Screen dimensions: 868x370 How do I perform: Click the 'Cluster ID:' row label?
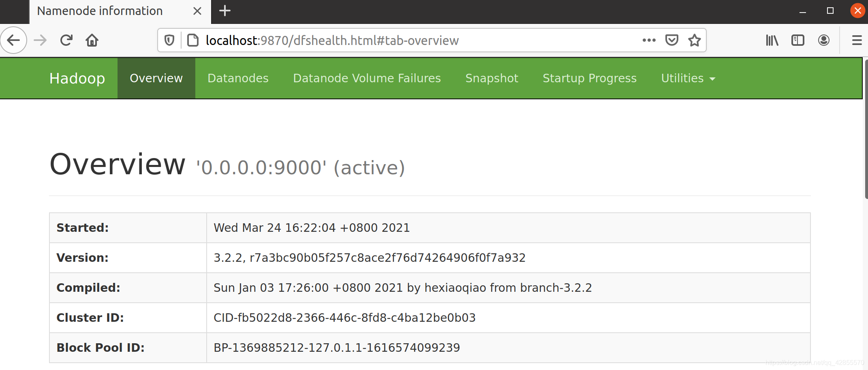[90, 318]
